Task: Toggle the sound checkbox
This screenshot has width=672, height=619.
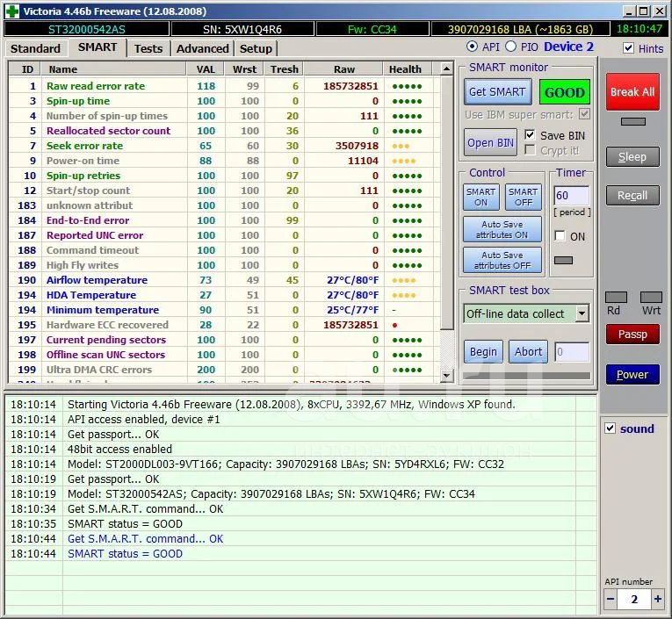Action: 610,428
